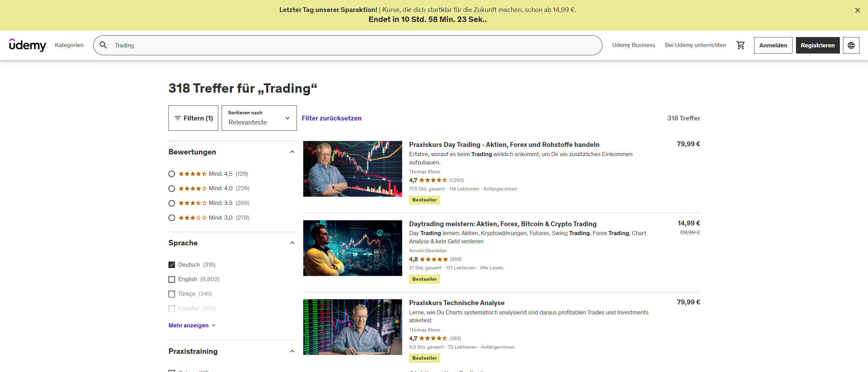The height and width of the screenshot is (372, 868).
Task: Open the Filtern (1) filter button
Action: 193,118
